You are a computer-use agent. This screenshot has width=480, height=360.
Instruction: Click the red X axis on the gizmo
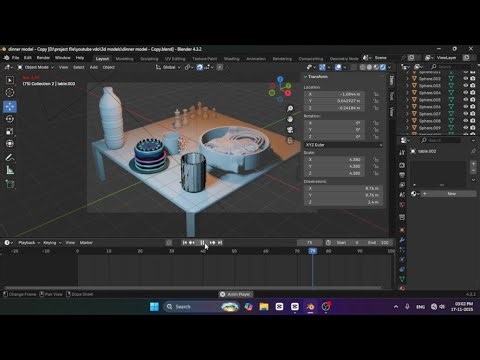[288, 93]
